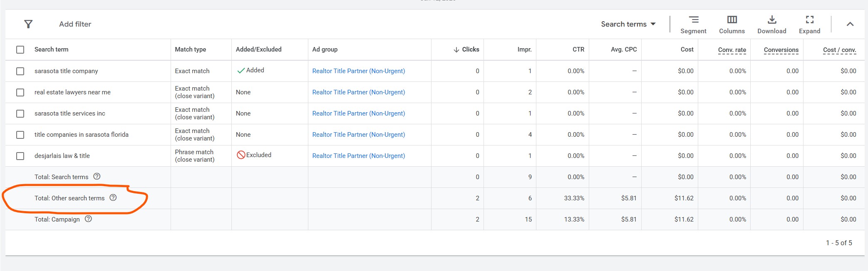Expand table to full screen

click(x=809, y=25)
